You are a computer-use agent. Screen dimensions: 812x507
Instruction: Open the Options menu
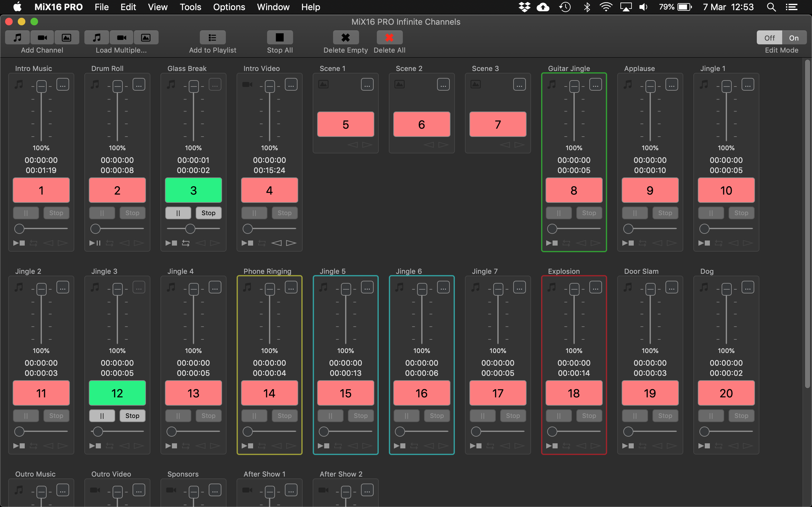(x=229, y=7)
